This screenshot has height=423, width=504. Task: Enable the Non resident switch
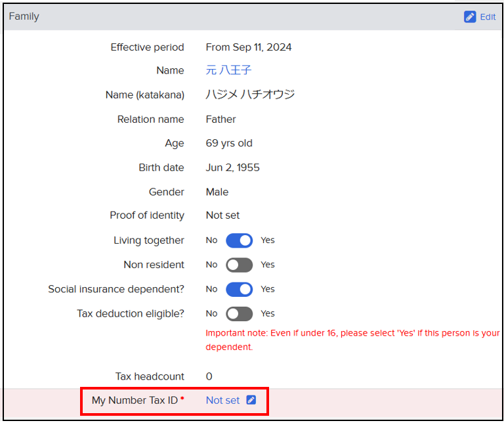coord(239,265)
